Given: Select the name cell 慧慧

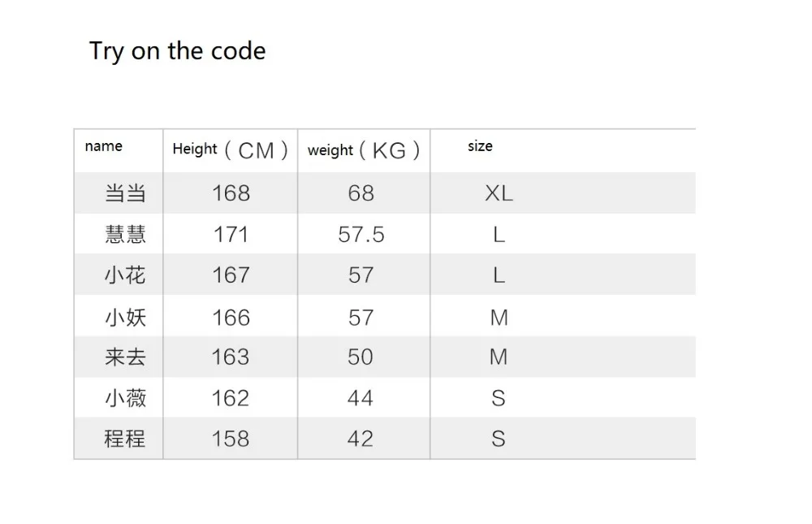Looking at the screenshot, I should (x=125, y=234).
